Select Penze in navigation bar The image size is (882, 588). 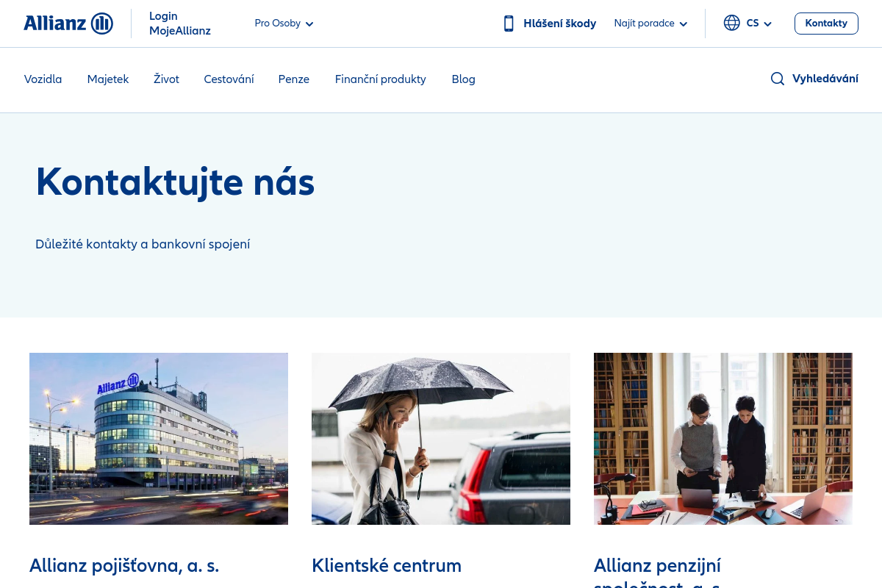click(x=293, y=79)
